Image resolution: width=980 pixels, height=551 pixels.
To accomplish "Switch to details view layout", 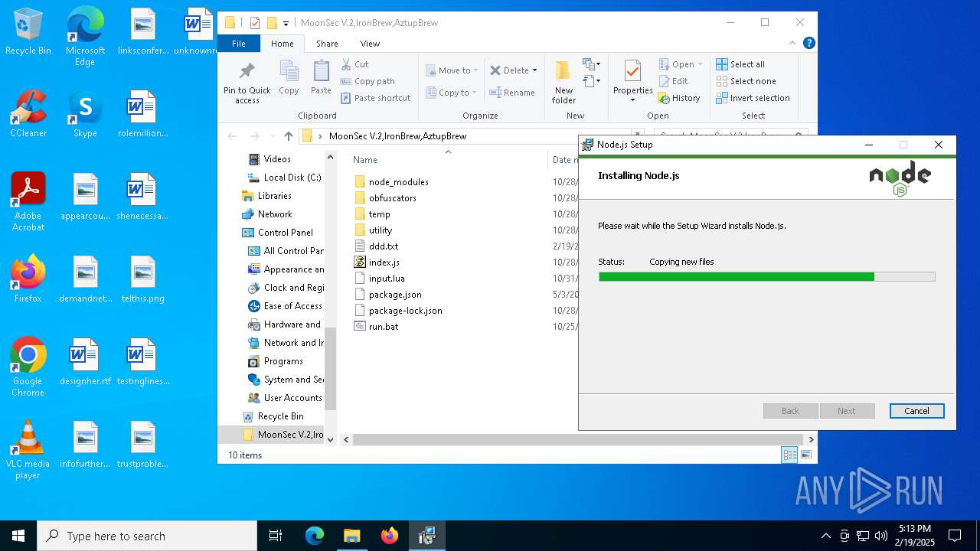I will click(789, 455).
